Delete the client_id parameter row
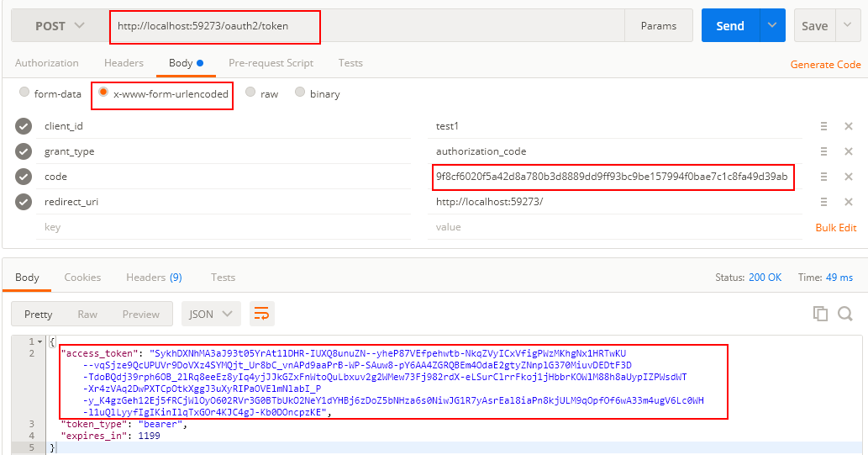Viewport: 868px width, 455px height. coord(848,126)
